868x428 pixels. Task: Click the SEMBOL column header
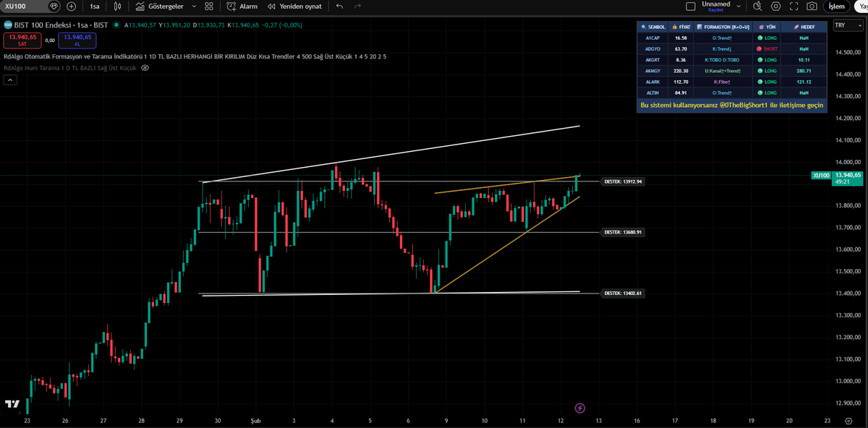653,26
